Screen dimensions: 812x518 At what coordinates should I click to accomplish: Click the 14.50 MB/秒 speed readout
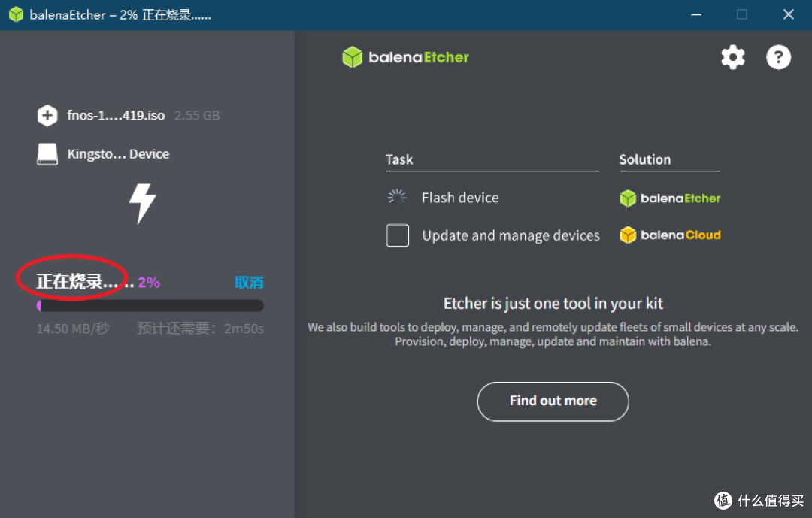click(73, 329)
